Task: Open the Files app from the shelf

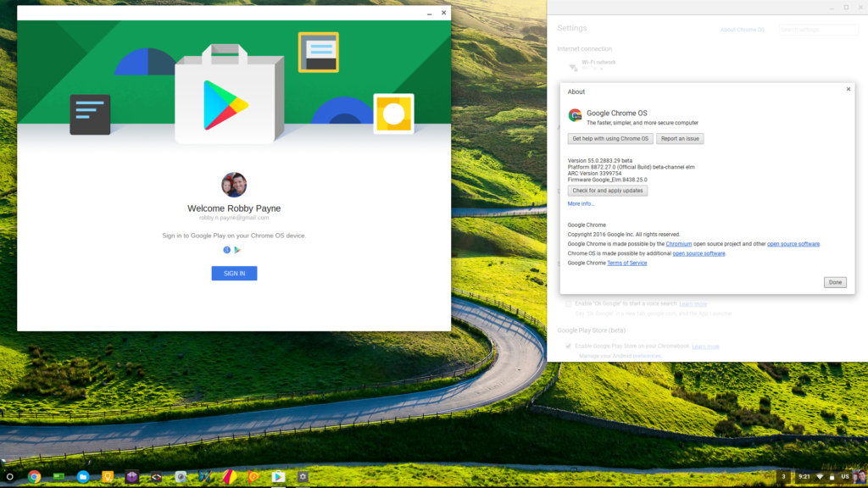Action: pyautogui.click(x=81, y=476)
